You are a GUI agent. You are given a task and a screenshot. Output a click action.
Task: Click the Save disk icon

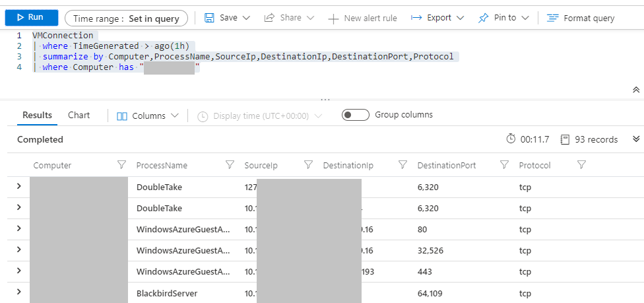pyautogui.click(x=209, y=18)
